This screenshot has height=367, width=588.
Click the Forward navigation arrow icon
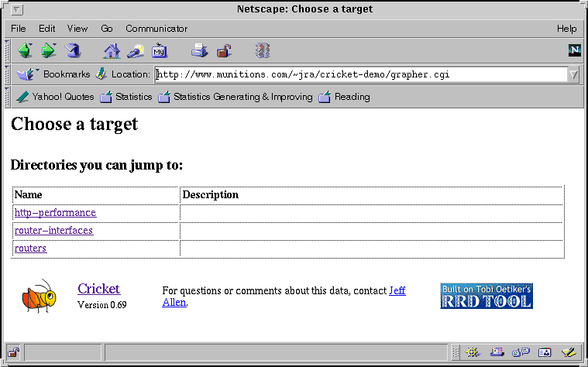coord(49,51)
